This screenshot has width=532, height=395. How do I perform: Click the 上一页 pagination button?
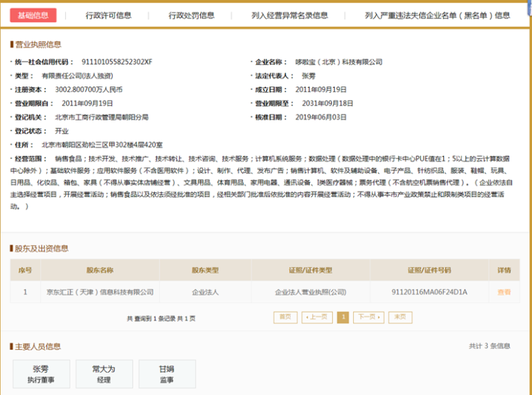pyautogui.click(x=316, y=317)
